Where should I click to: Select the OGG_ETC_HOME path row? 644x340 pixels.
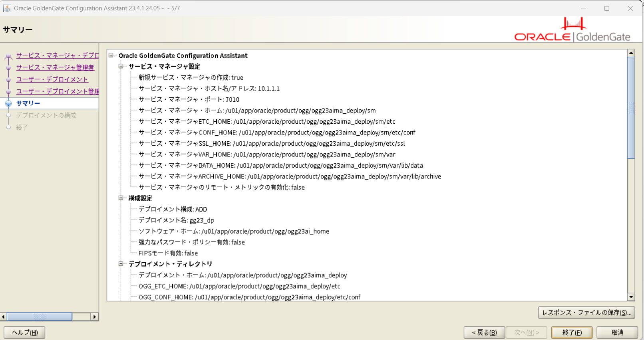[239, 286]
